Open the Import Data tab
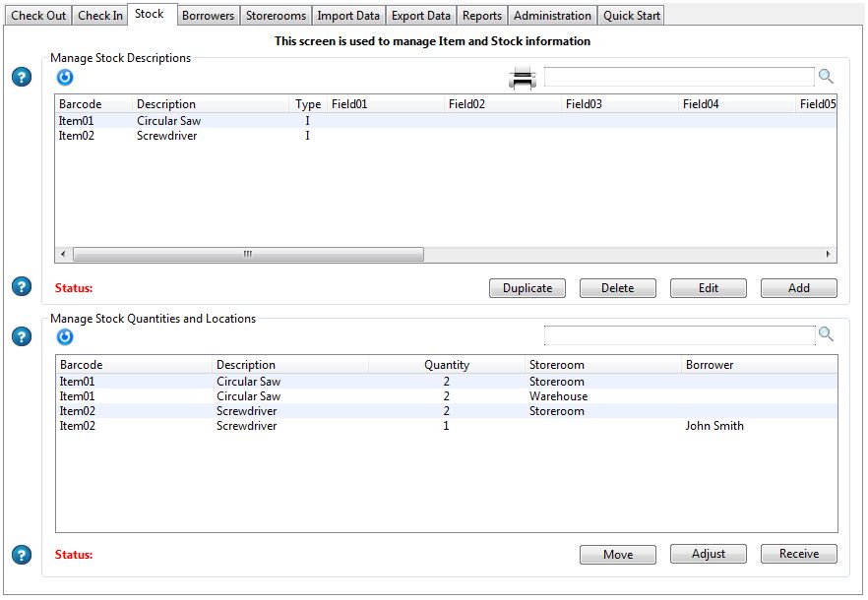Image resolution: width=868 pixels, height=600 pixels. tap(348, 16)
